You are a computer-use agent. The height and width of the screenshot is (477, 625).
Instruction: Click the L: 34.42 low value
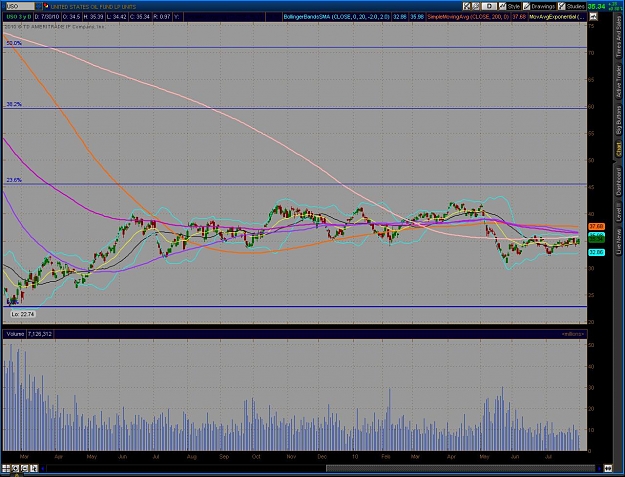(117, 17)
